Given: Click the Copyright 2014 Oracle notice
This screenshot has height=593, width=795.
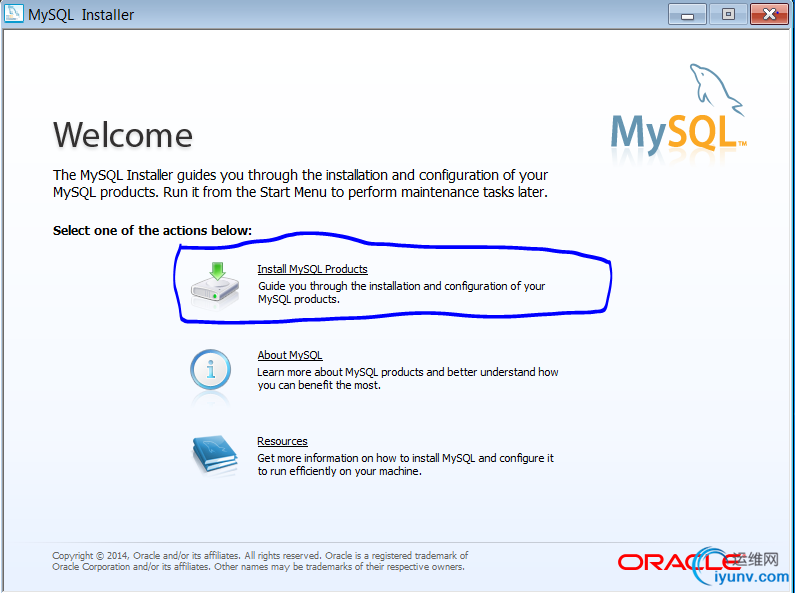Looking at the screenshot, I should (260, 561).
